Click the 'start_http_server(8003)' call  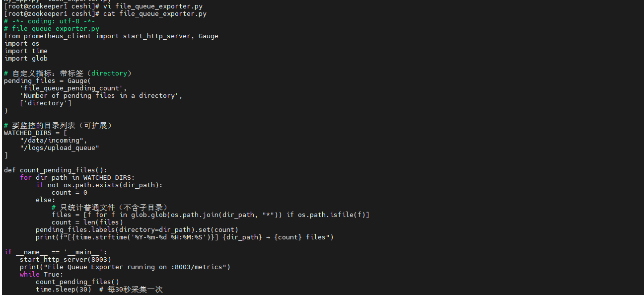(65, 259)
